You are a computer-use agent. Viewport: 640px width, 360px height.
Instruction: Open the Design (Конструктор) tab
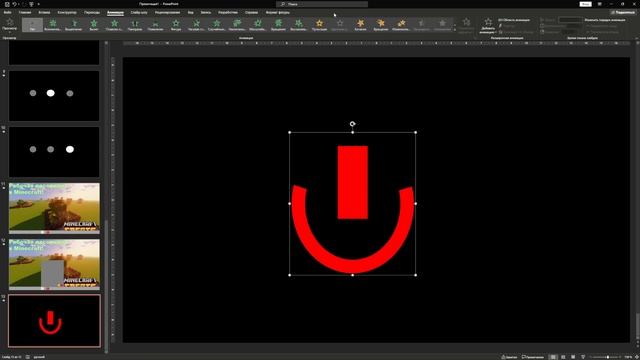click(x=67, y=13)
